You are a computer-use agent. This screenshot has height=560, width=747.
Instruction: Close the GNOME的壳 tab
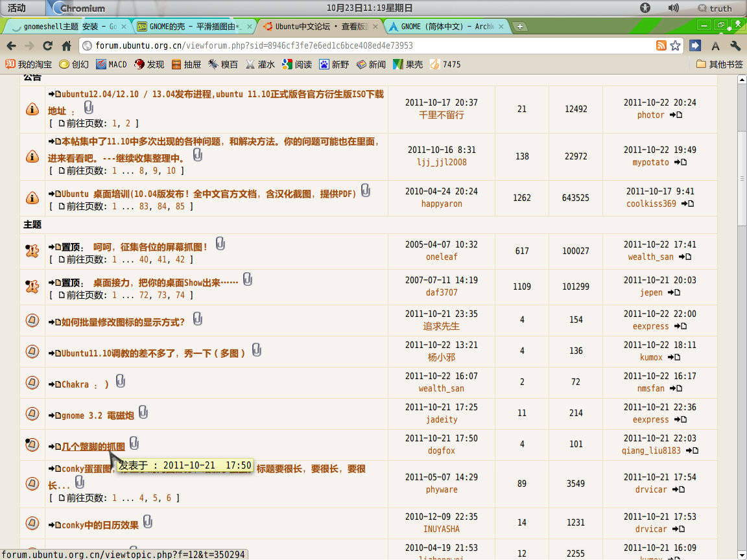tap(249, 27)
